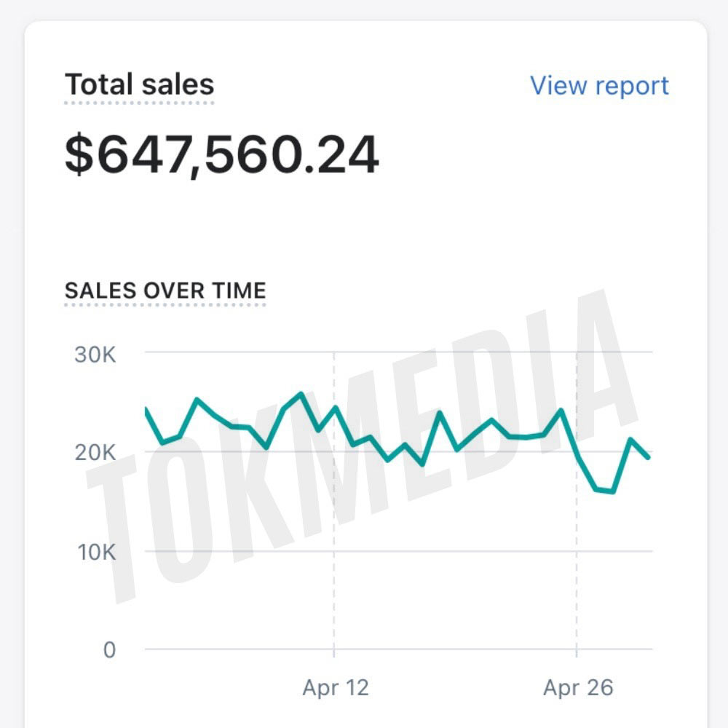Select the 30K axis marker
This screenshot has width=728, height=728.
[97, 355]
